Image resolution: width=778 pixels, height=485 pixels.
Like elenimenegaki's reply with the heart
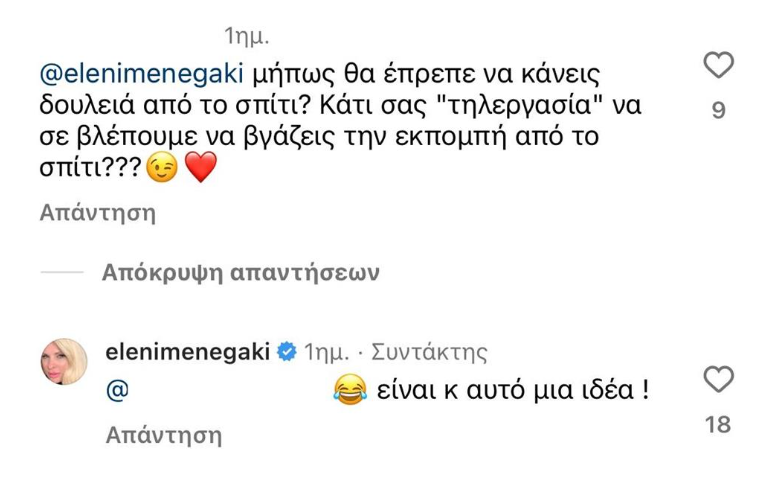(719, 381)
